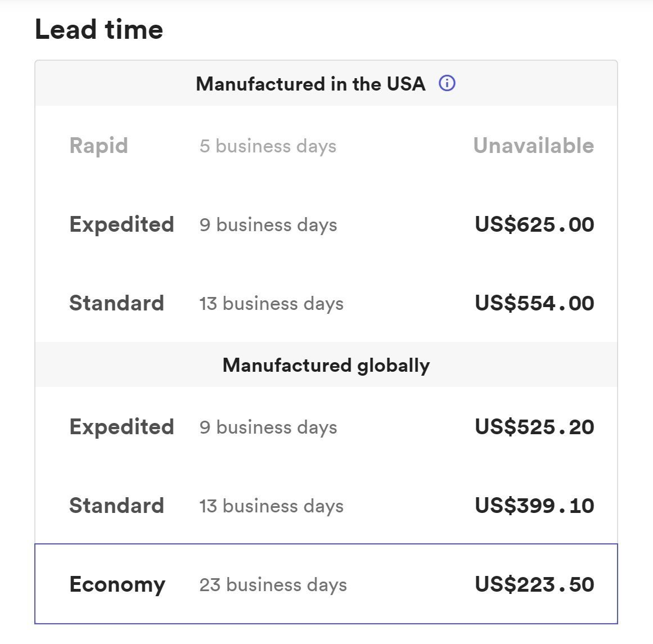This screenshot has width=653, height=644.
Task: Click the Manufactured globally section header
Action: pos(326,365)
